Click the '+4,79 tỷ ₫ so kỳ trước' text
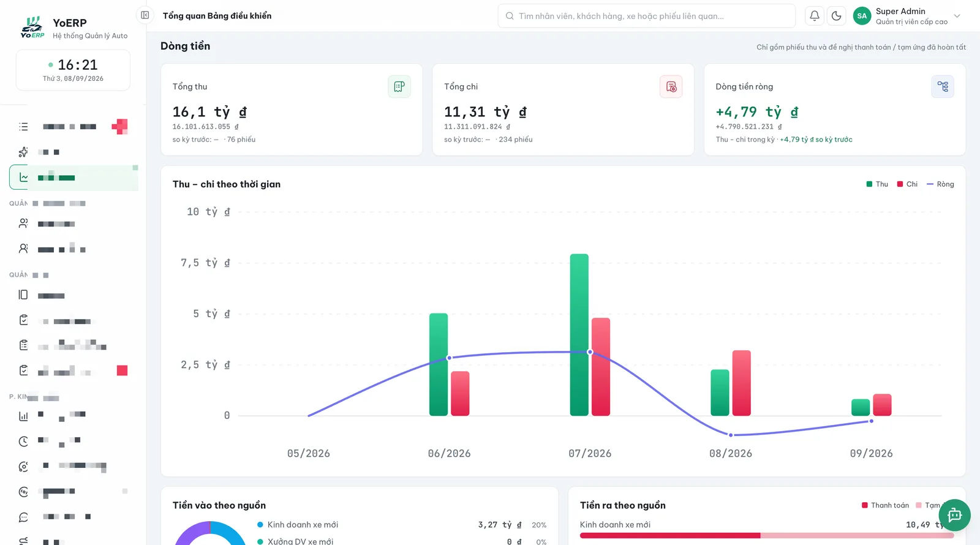This screenshot has height=545, width=980. [816, 140]
